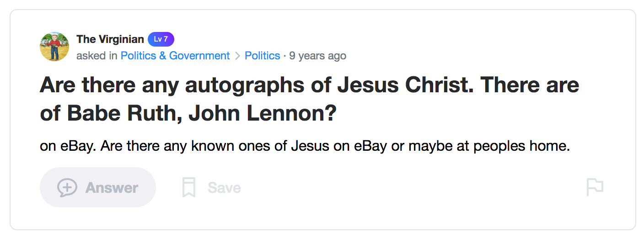Open The Virginian's user profile name
The image size is (644, 238).
click(x=110, y=39)
